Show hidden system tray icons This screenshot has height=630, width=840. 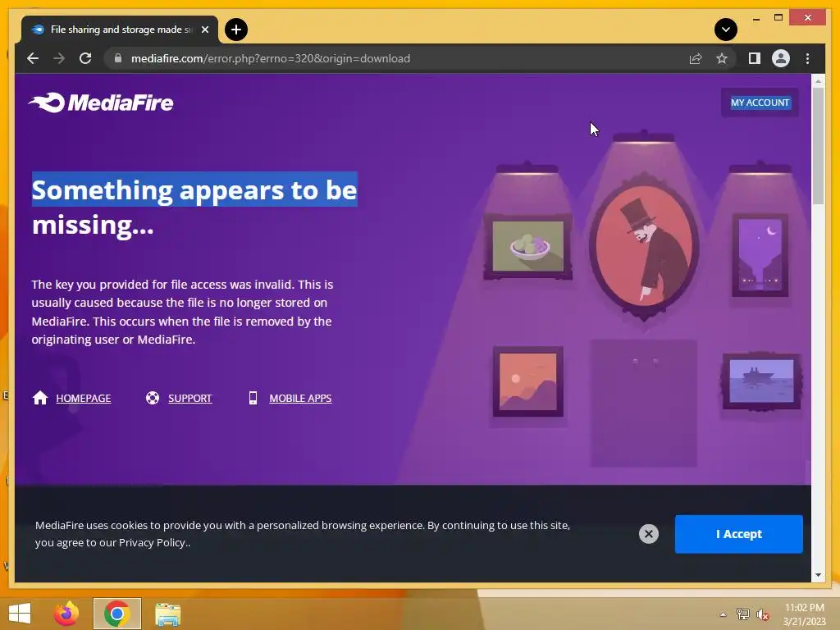(723, 614)
